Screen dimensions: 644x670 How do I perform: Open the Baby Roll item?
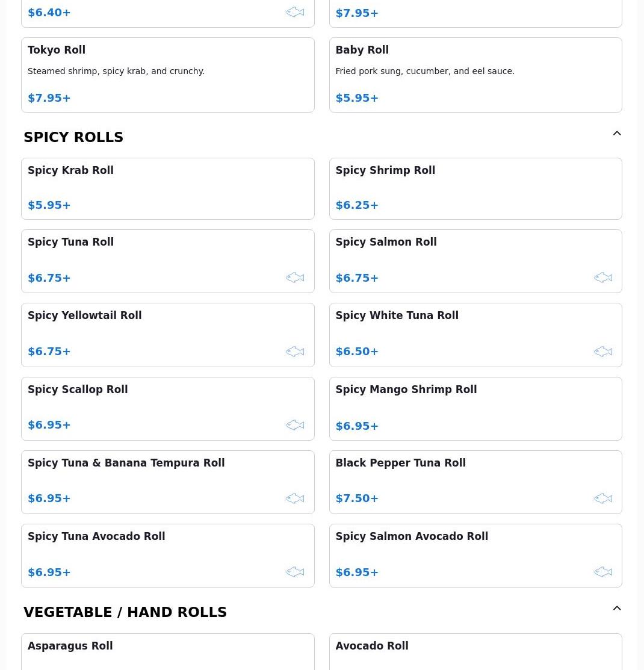click(x=475, y=75)
